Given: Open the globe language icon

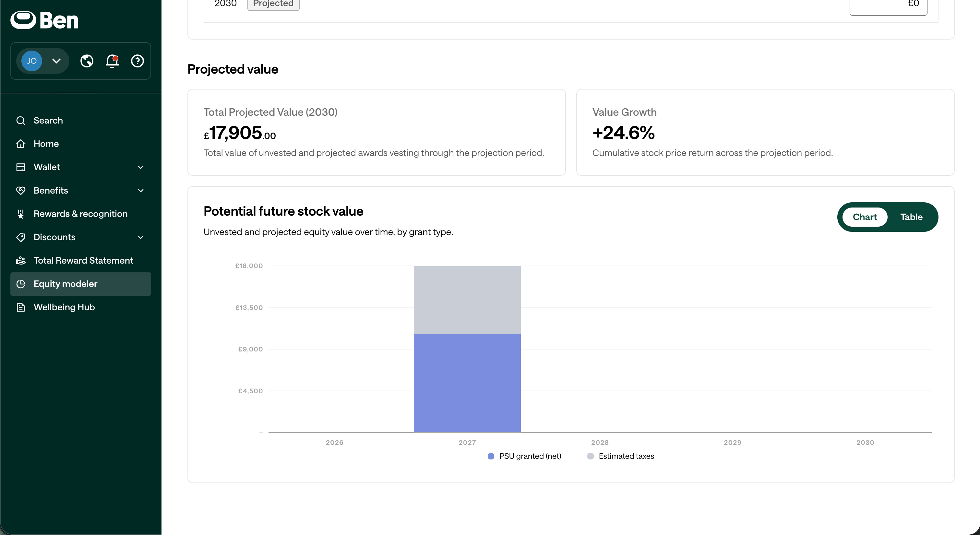Looking at the screenshot, I should [x=87, y=61].
